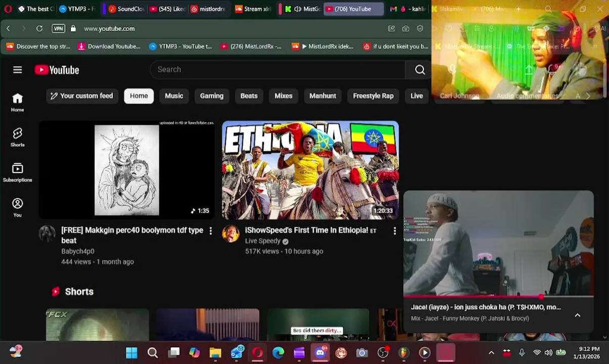Open Windows Start menu
Image resolution: width=609 pixels, height=364 pixels.
pos(132,353)
